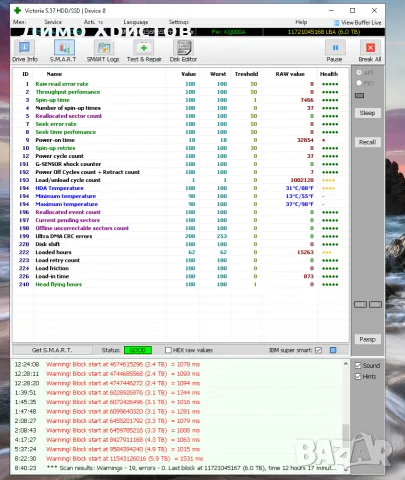This screenshot has height=480, width=405.
Task: Open SMART Logs view
Action: click(x=103, y=51)
